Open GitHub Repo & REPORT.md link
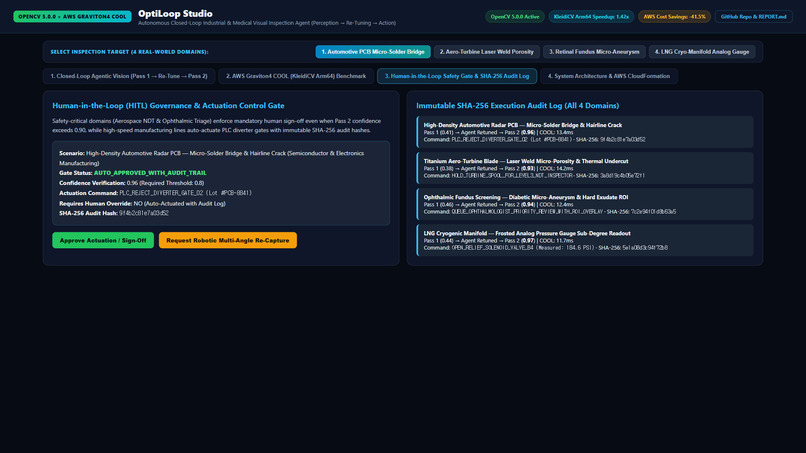Image resolution: width=806 pixels, height=453 pixels. (x=754, y=16)
